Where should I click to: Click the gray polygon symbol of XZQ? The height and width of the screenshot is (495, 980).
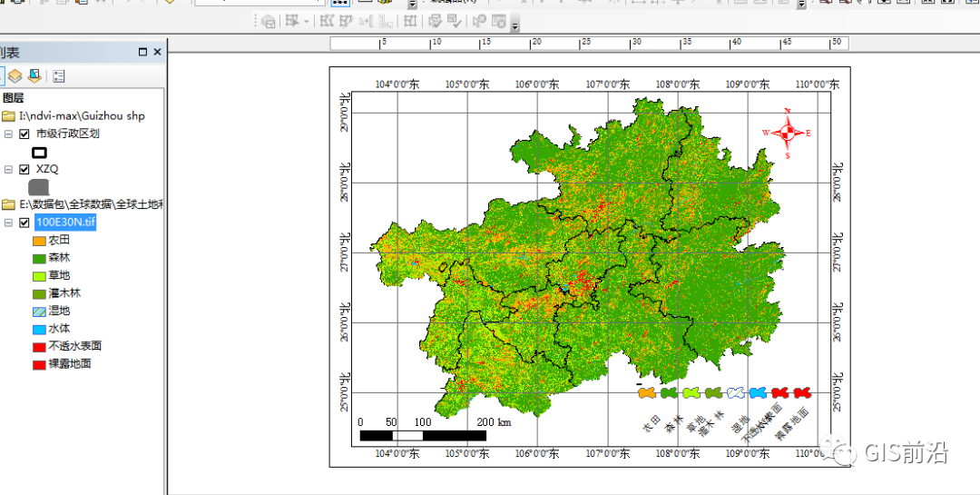point(39,186)
